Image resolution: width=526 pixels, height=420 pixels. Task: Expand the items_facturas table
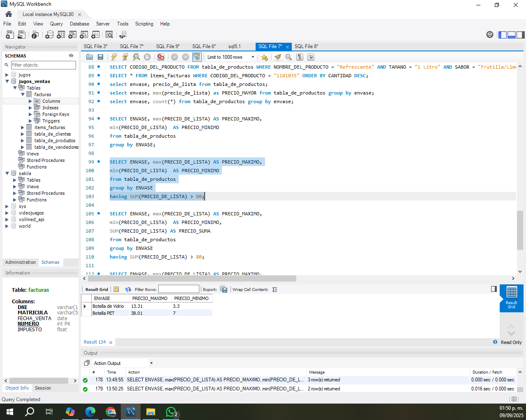23,127
